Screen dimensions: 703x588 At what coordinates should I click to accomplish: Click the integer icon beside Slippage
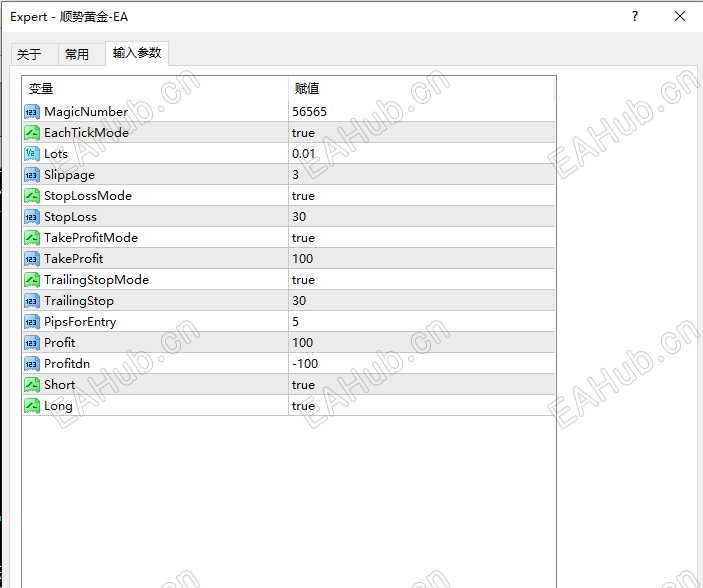(x=32, y=175)
